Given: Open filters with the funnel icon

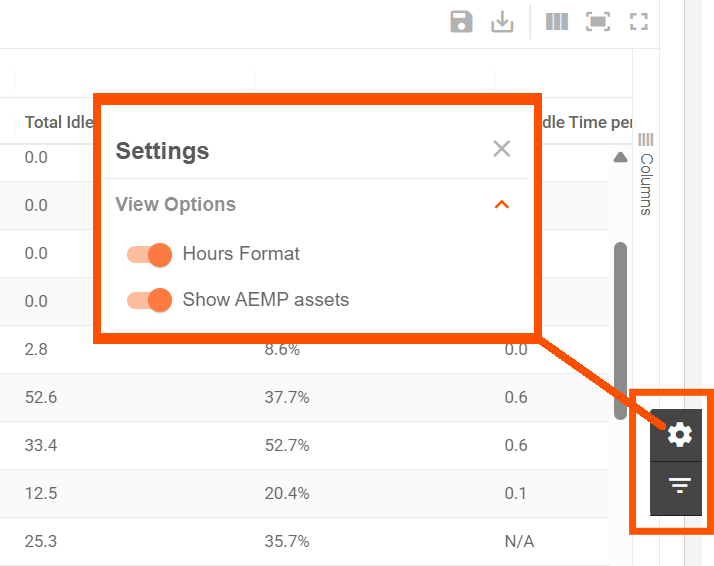Looking at the screenshot, I should point(679,485).
